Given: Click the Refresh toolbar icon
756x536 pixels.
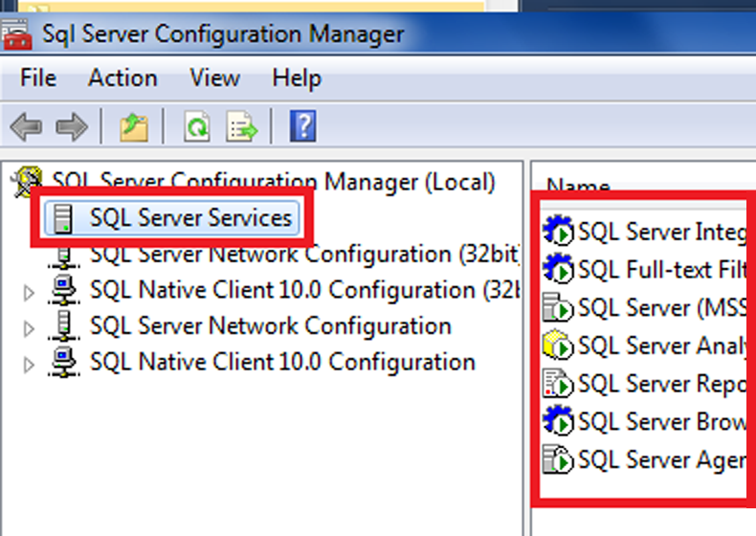Looking at the screenshot, I should (x=197, y=126).
